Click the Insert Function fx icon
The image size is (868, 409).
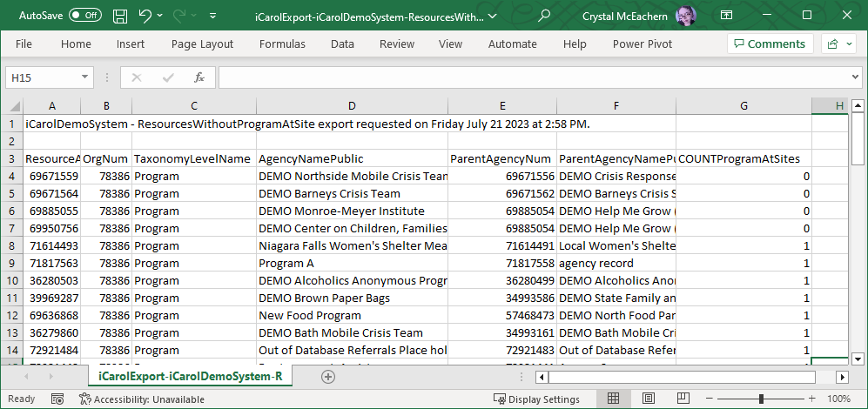coord(198,77)
